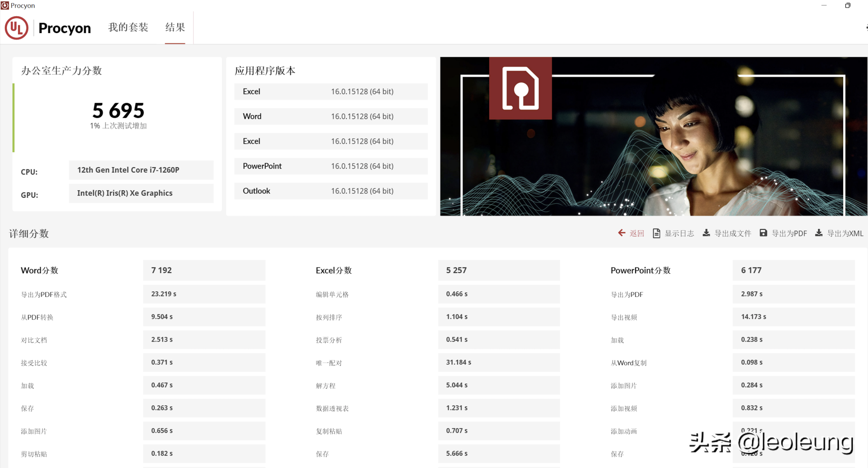This screenshot has height=468, width=868.
Task: Click the 1.231 s value
Action: point(499,408)
